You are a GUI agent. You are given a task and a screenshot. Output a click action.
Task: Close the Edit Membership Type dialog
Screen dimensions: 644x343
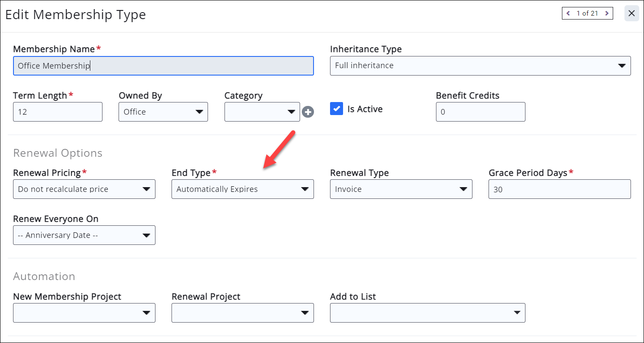pos(632,13)
